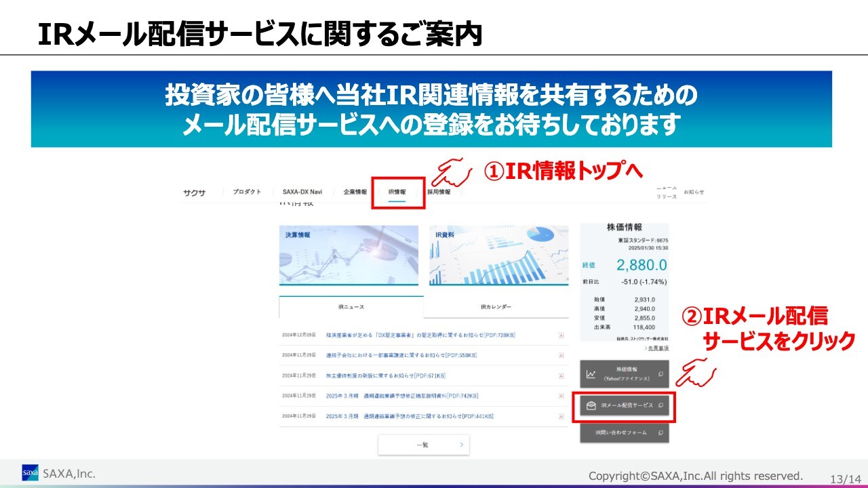Open 連結子会社 一部事業譲渡 notice link
This screenshot has height=488, width=868.
(x=401, y=355)
